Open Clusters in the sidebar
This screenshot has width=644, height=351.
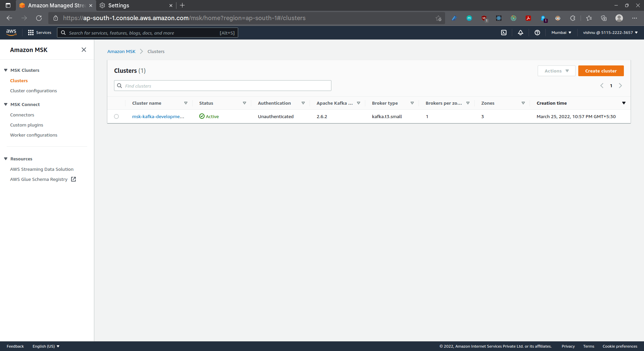(19, 81)
